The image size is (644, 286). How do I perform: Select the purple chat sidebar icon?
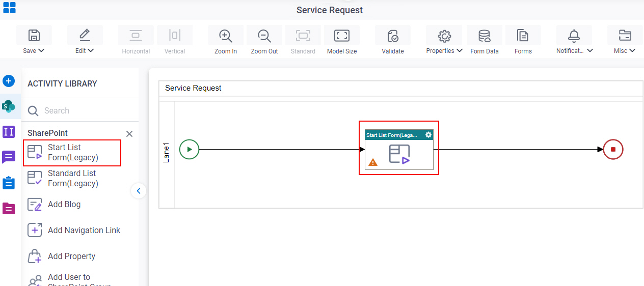(x=9, y=157)
